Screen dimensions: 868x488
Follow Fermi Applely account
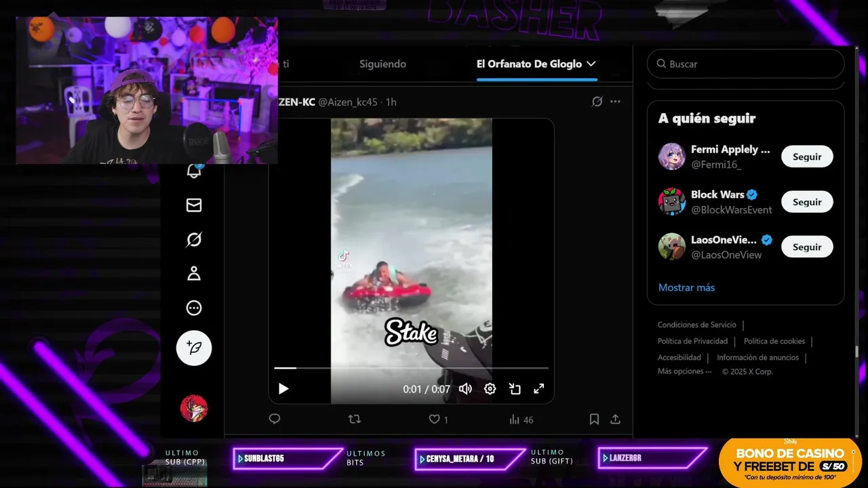click(807, 157)
